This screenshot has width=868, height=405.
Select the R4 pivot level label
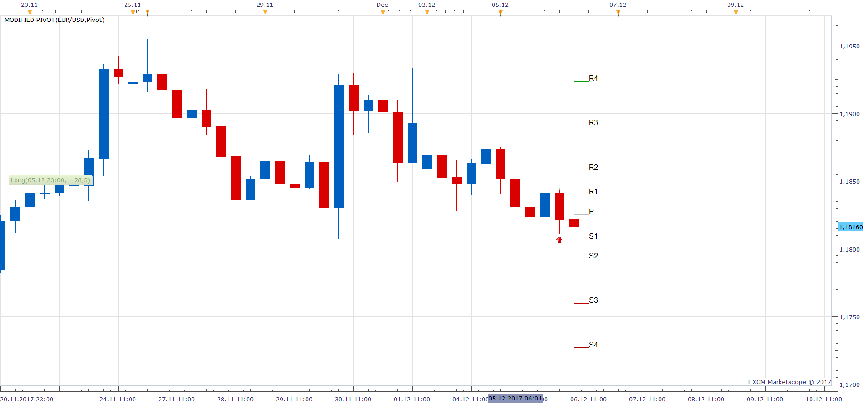coord(593,79)
